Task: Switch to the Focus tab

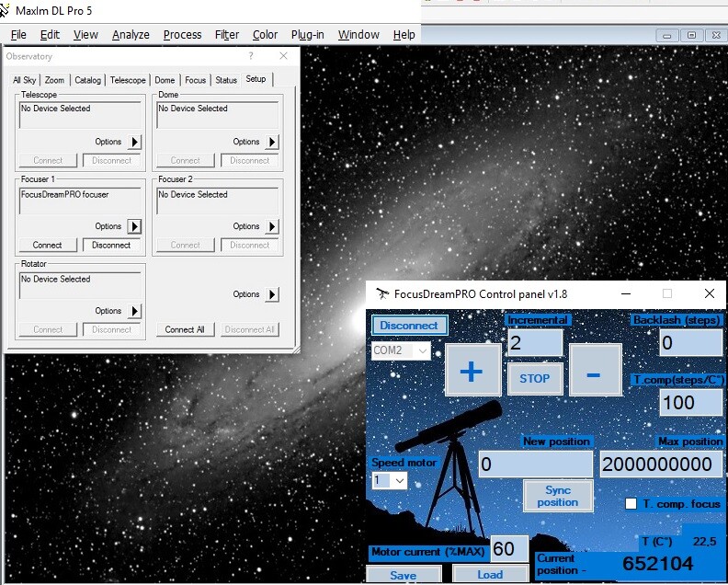Action: point(195,80)
